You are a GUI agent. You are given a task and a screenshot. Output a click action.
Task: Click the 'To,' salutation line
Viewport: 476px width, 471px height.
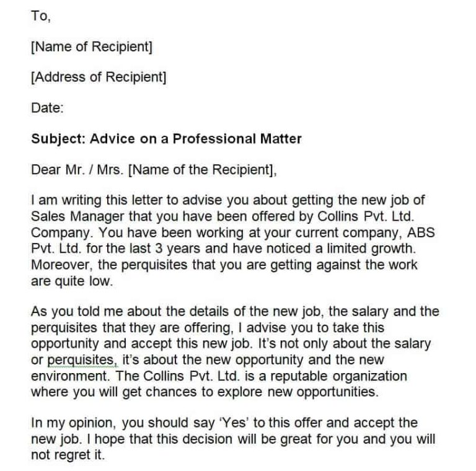point(41,16)
